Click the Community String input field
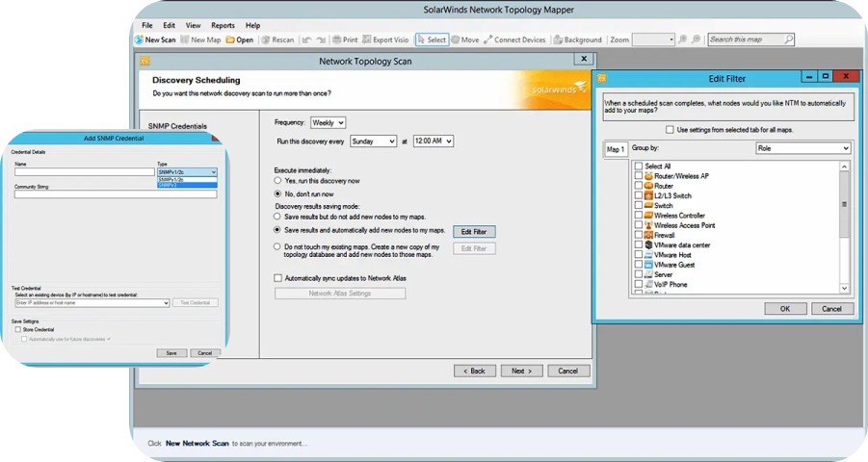Viewport: 868px width, 462px height. 116,194
